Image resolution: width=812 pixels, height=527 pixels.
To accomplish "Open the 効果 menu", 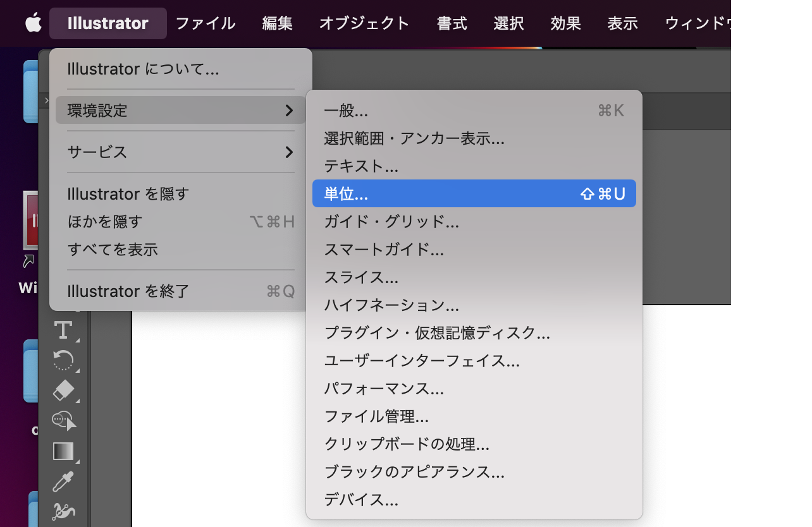I will click(566, 23).
